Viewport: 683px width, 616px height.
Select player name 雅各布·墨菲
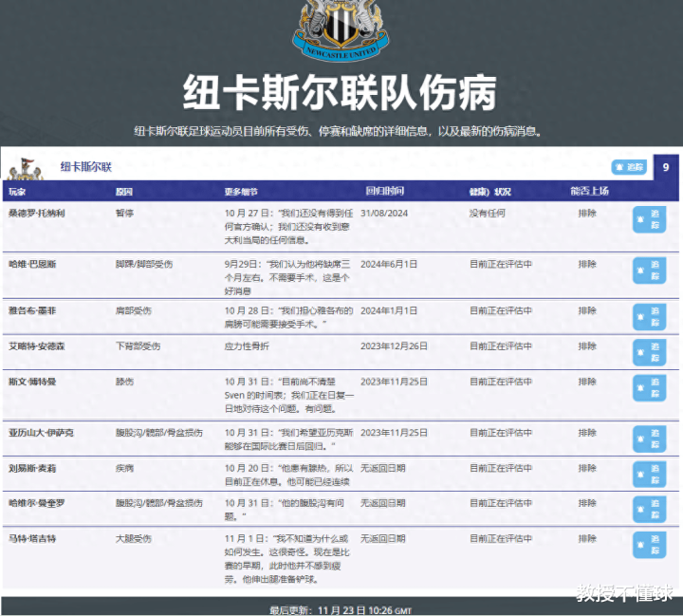point(32,310)
